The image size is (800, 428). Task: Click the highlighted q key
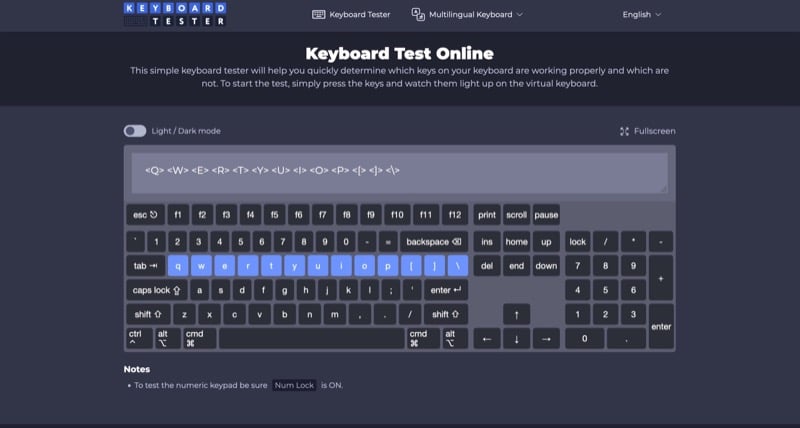178,266
